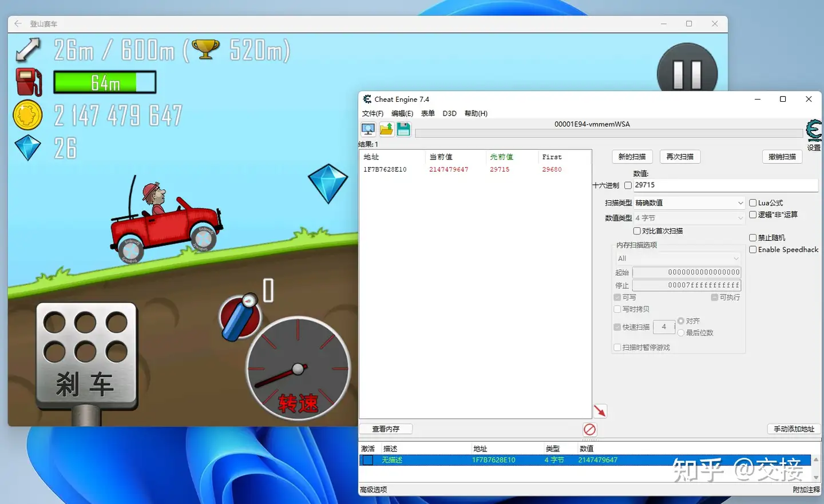The width and height of the screenshot is (824, 504).
Task: Click the distance arrow icon in game
Action: pyautogui.click(x=28, y=50)
